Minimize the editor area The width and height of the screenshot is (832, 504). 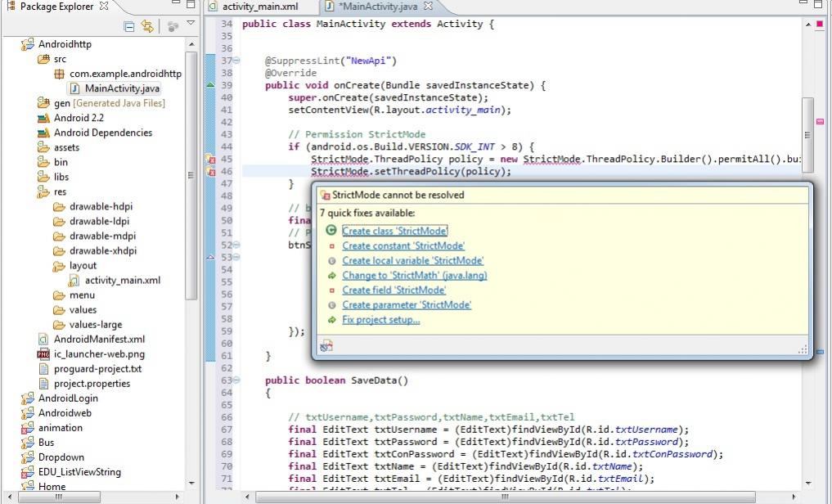(803, 3)
